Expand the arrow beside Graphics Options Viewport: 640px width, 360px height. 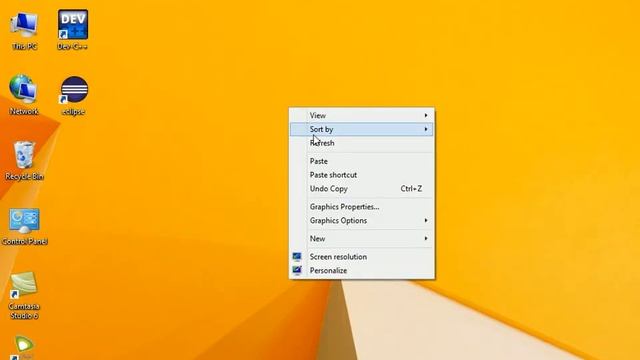pos(426,220)
